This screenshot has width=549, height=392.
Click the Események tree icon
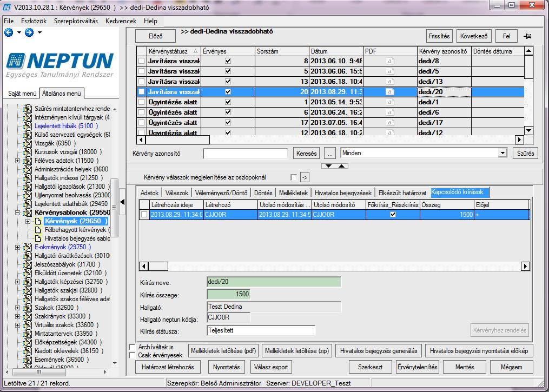pos(28,360)
